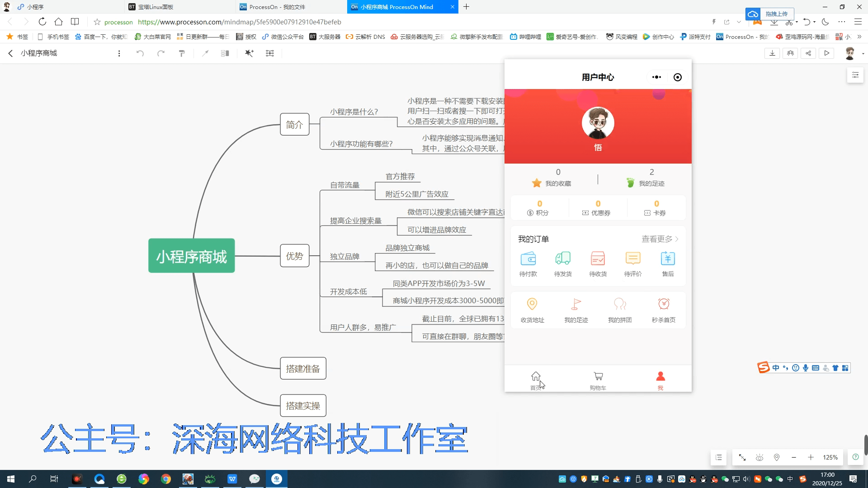Open the mind map structure layout tool

(270, 53)
